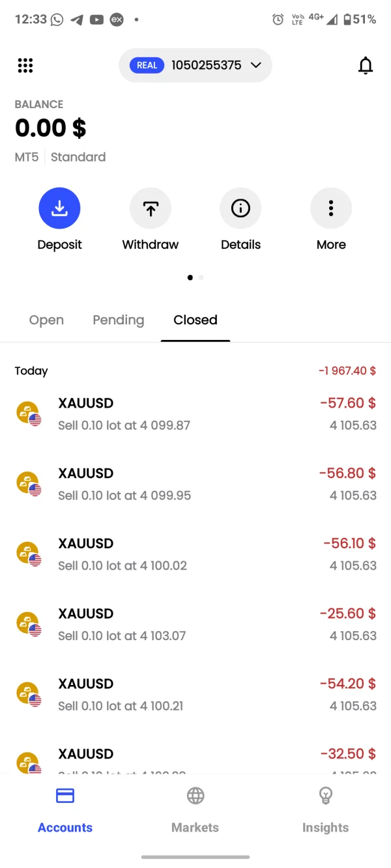Tap the Today total -1 967.40 $
Viewport: 391px width, 868px height.
coord(347,371)
